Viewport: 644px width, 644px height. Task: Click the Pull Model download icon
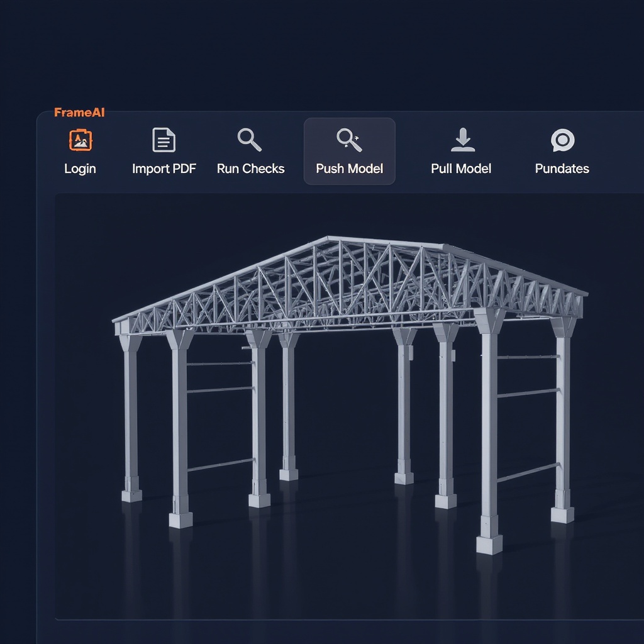[463, 140]
